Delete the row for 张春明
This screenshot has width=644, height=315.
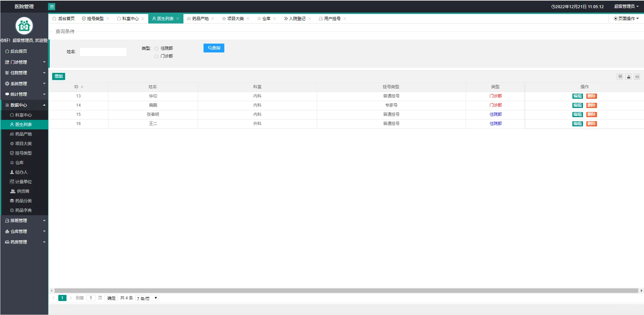591,114
